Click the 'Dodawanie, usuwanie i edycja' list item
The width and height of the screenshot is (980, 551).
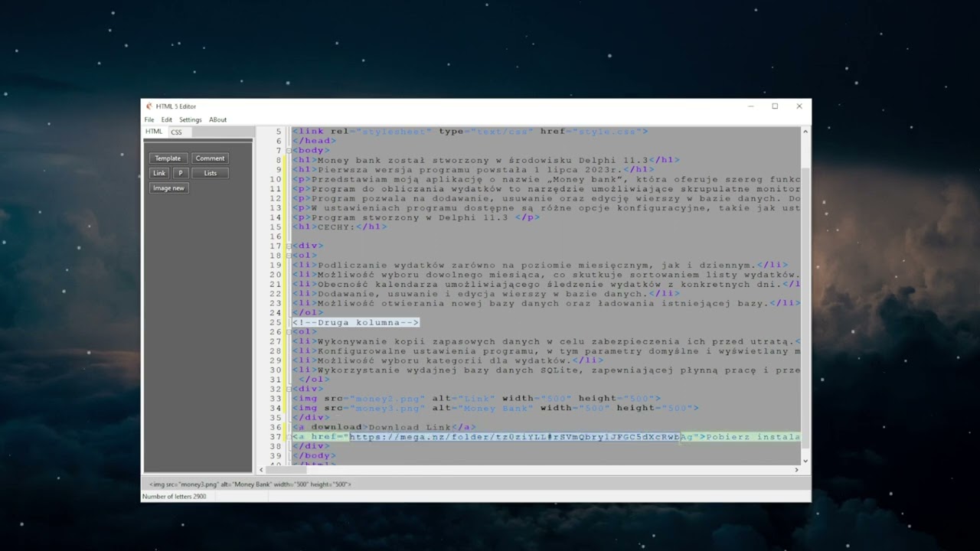pyautogui.click(x=485, y=294)
